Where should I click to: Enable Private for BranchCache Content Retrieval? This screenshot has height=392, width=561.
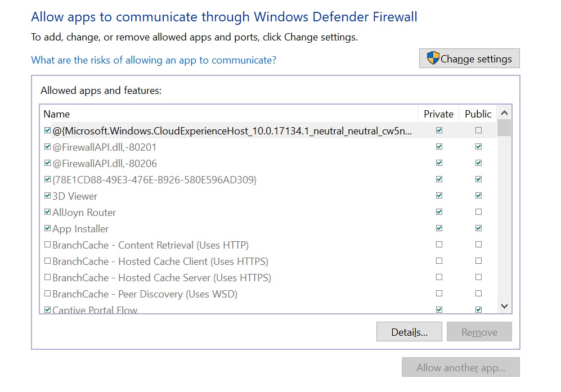coord(439,244)
